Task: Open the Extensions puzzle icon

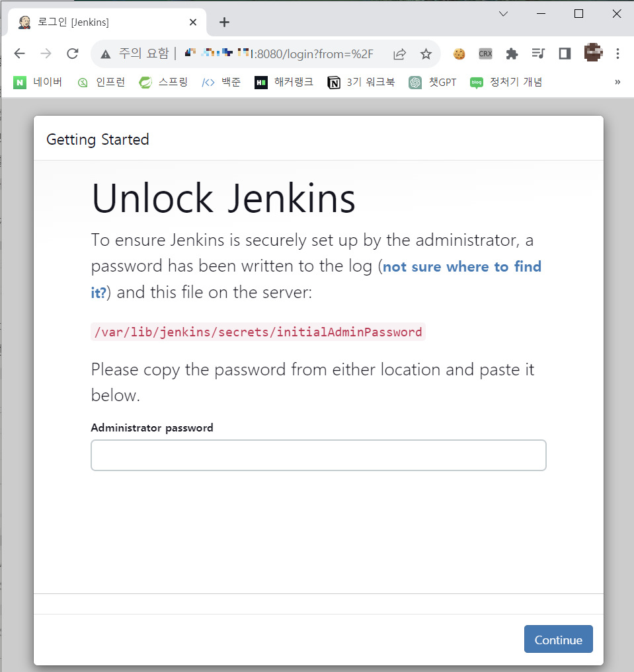Action: tap(512, 54)
